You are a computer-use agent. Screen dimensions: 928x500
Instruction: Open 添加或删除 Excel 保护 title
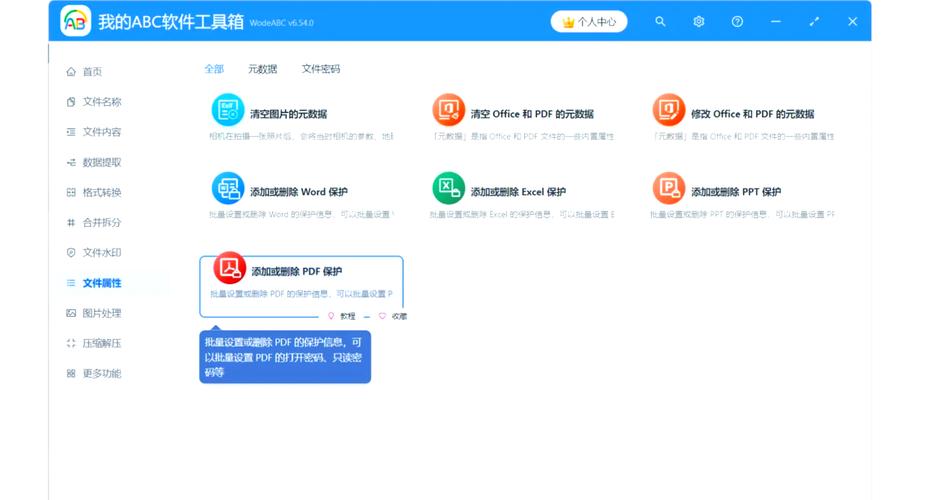[x=518, y=192]
